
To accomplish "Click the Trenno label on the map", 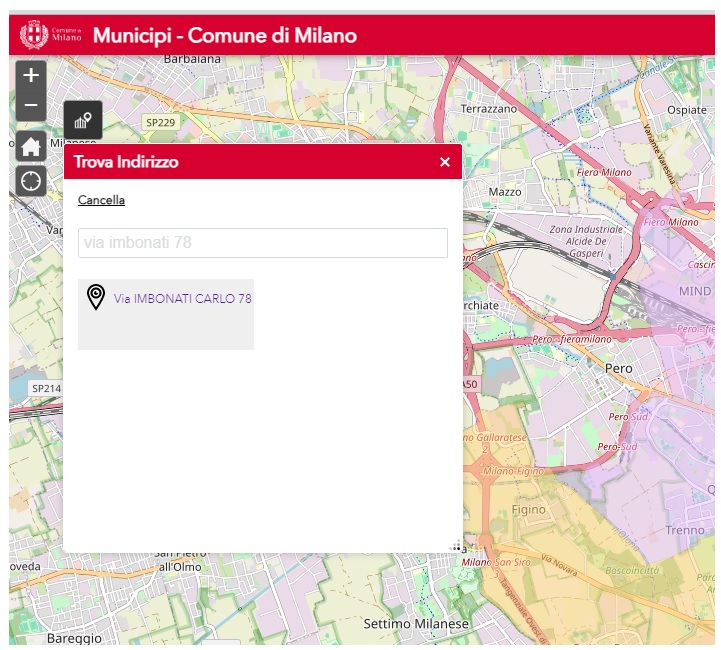I will (685, 530).
